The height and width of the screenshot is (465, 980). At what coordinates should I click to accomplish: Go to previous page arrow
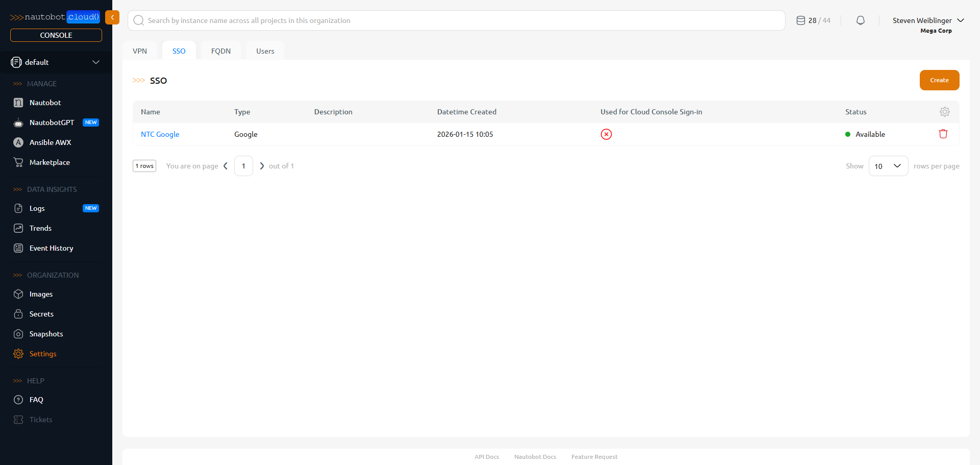tap(226, 166)
